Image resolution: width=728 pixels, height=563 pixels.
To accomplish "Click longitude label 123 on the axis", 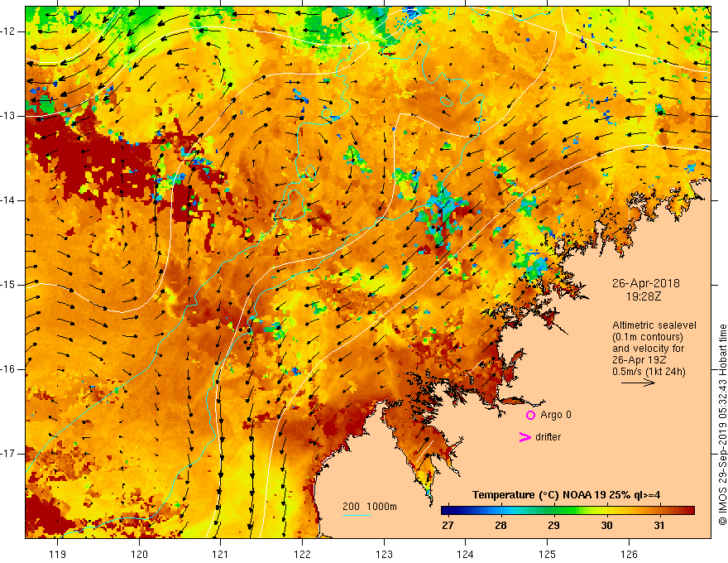I will coord(384,554).
